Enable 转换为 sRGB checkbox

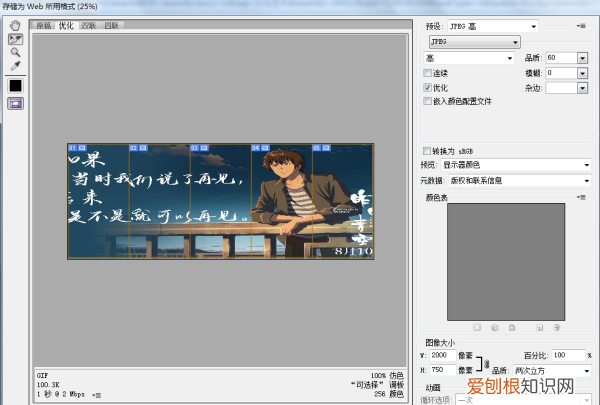pos(429,150)
